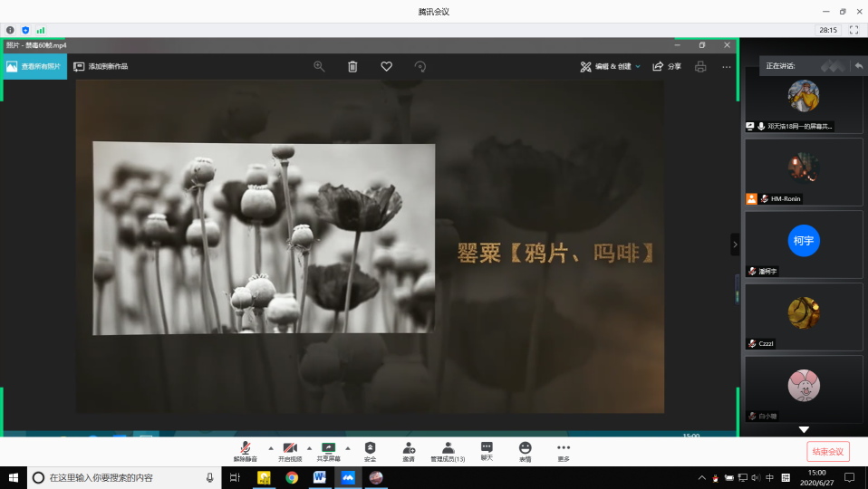Open 管理成员 member management panel
Screen dimensions: 868x489
click(448, 448)
